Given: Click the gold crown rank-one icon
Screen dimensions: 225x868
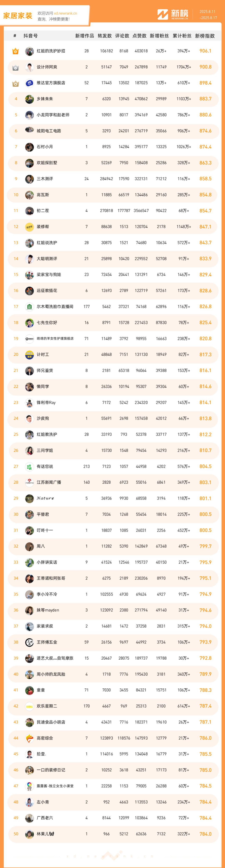Looking at the screenshot, I should point(15,51).
